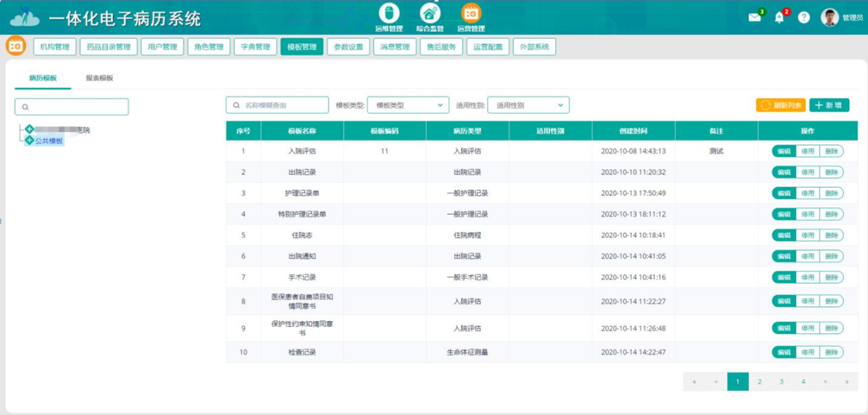
Task: Switch to the 病历模板 tab
Action: pos(42,78)
